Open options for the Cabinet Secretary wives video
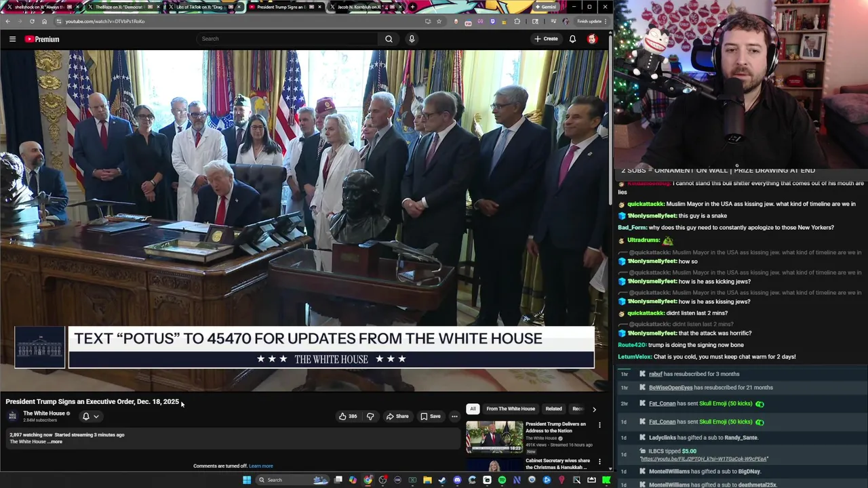Image resolution: width=868 pixels, height=488 pixels. pos(599,462)
